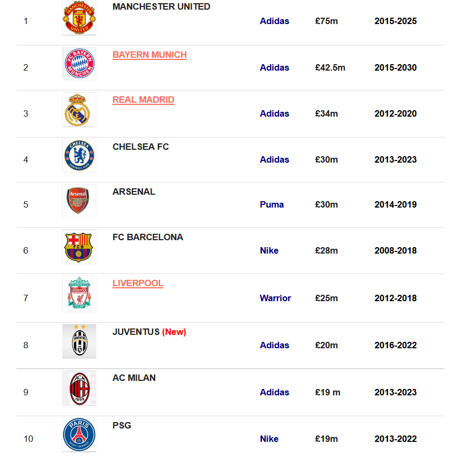This screenshot has height=459, width=476.
Task: Select the Real Madrid crest image
Action: pyautogui.click(x=79, y=110)
